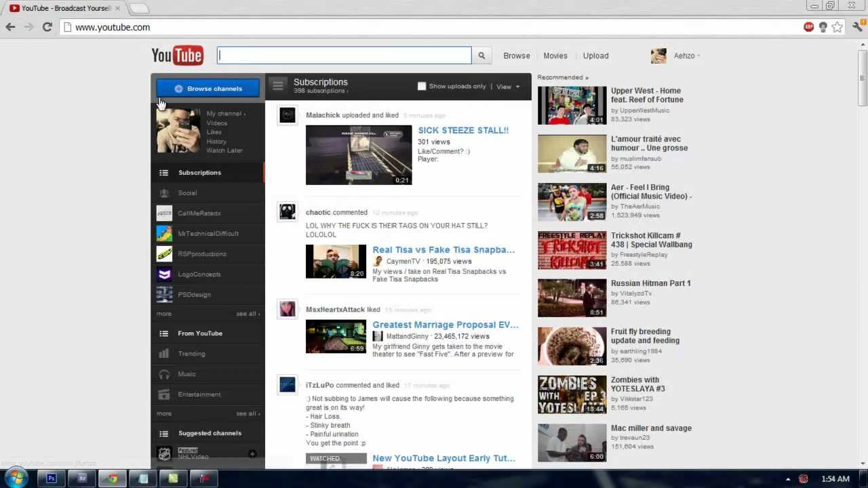868x488 pixels.
Task: Open the Social feed icon in sidebar
Action: [164, 193]
